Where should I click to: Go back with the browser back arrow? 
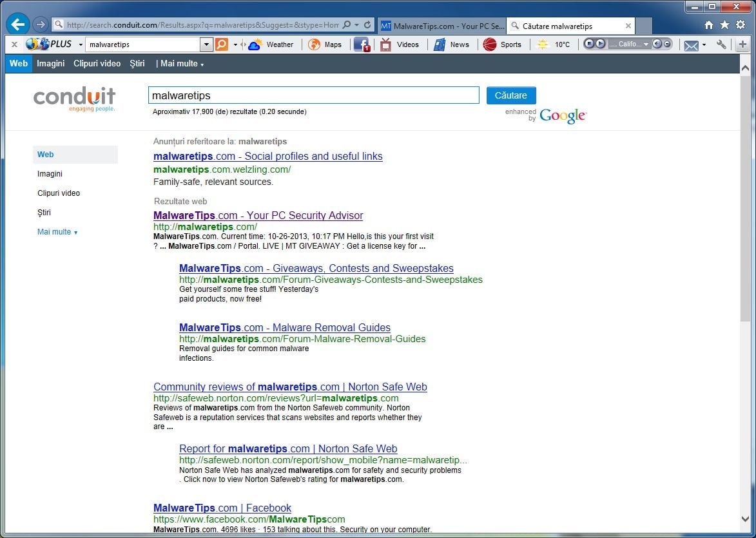click(x=18, y=24)
